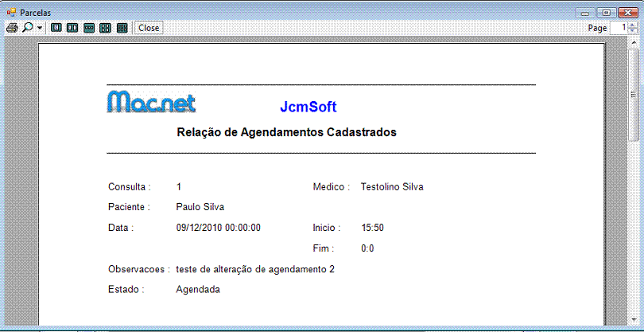The width and height of the screenshot is (644, 332).
Task: Click the Inicio label
Action: (327, 228)
